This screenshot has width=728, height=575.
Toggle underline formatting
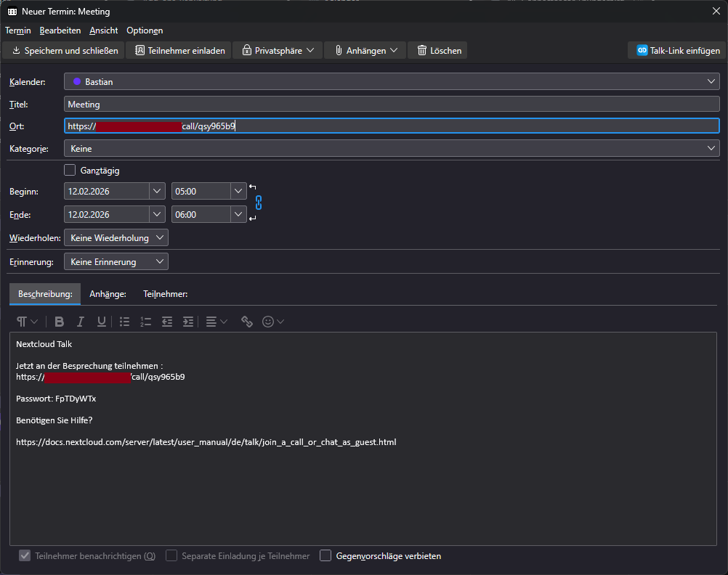coord(101,322)
